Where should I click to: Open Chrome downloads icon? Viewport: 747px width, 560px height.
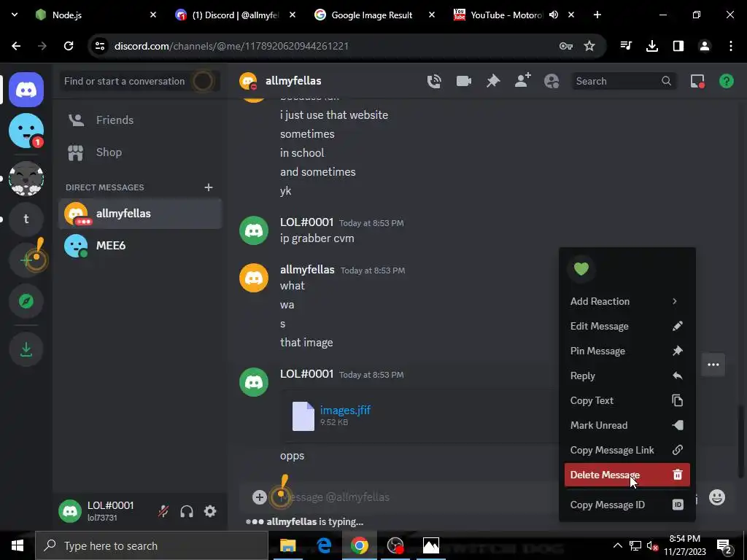(652, 46)
